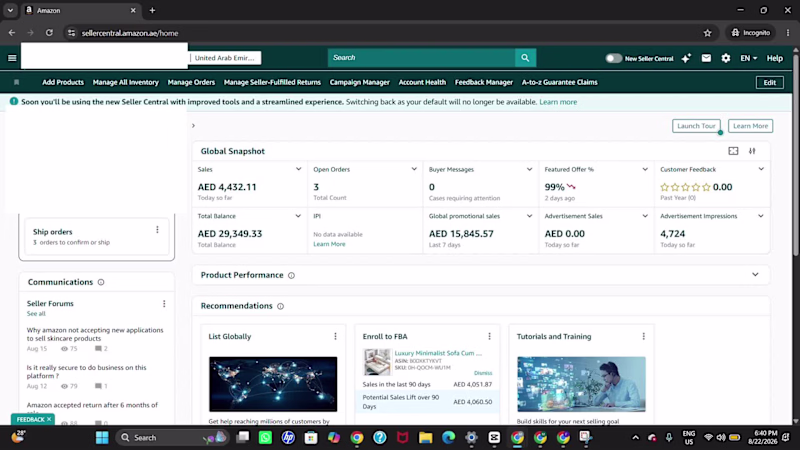Open the Windows Start menu
The width and height of the screenshot is (800, 450).
102,437
